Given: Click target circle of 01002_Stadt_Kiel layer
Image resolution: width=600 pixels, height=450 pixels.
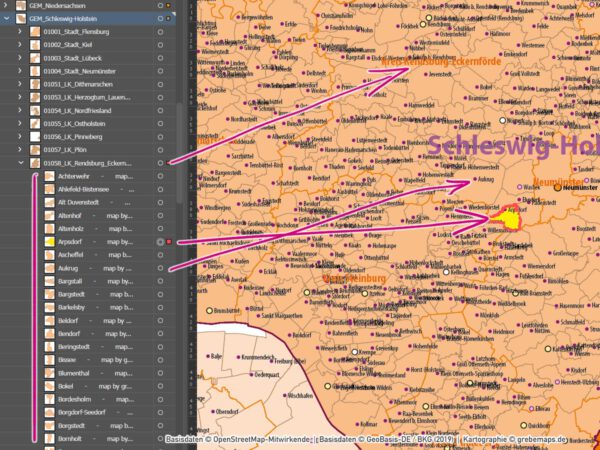Looking at the screenshot, I should point(160,45).
